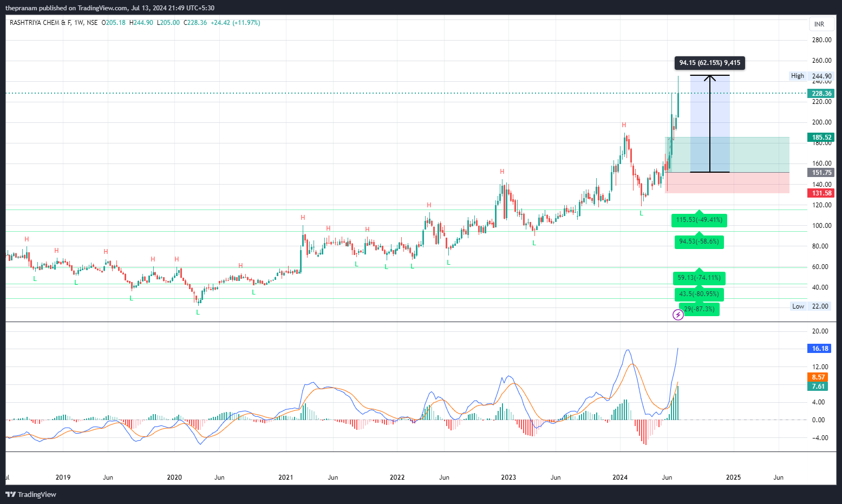Select the High 244.90 axis label

pyautogui.click(x=811, y=76)
